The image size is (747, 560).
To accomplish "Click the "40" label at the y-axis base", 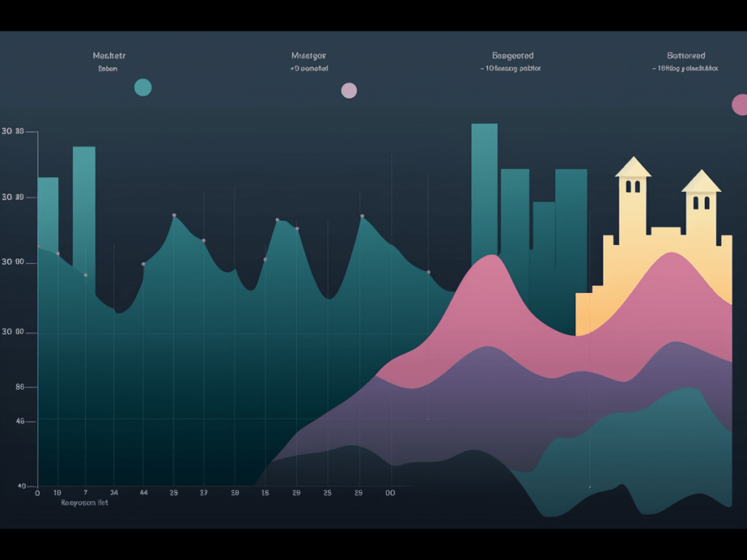I will (x=21, y=486).
